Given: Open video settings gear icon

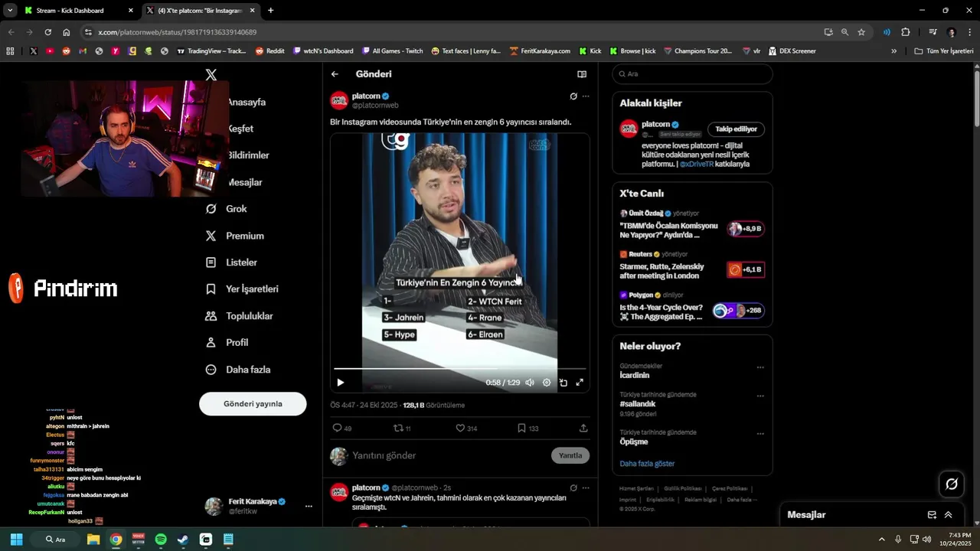Looking at the screenshot, I should pyautogui.click(x=547, y=383).
